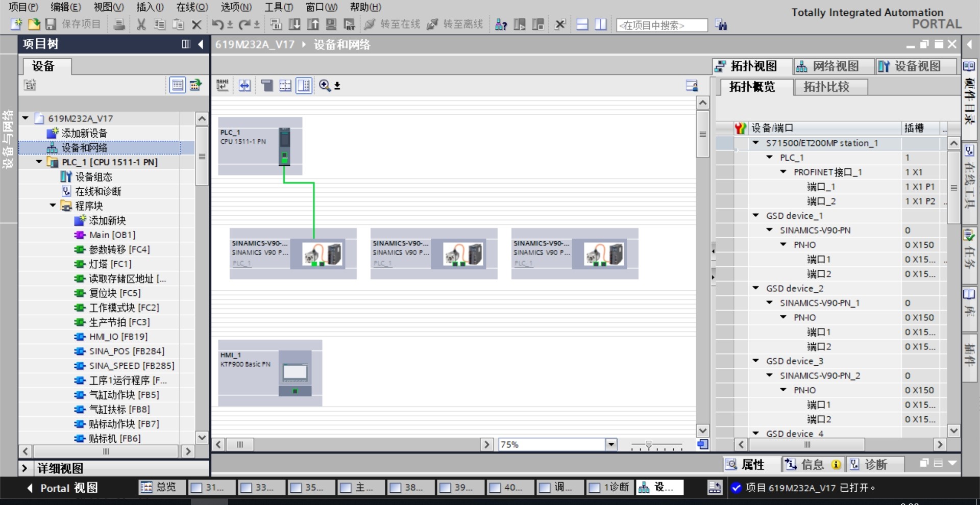Click the Show page break icon
Screen dimensions: 980x505
[285, 85]
